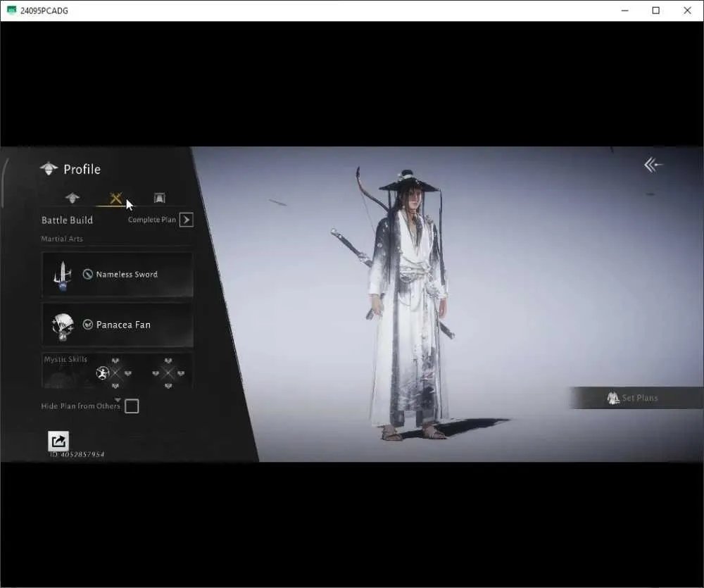This screenshot has height=588, width=704.
Task: Tick the Hide Plan from Others checkbox
Action: click(x=132, y=406)
